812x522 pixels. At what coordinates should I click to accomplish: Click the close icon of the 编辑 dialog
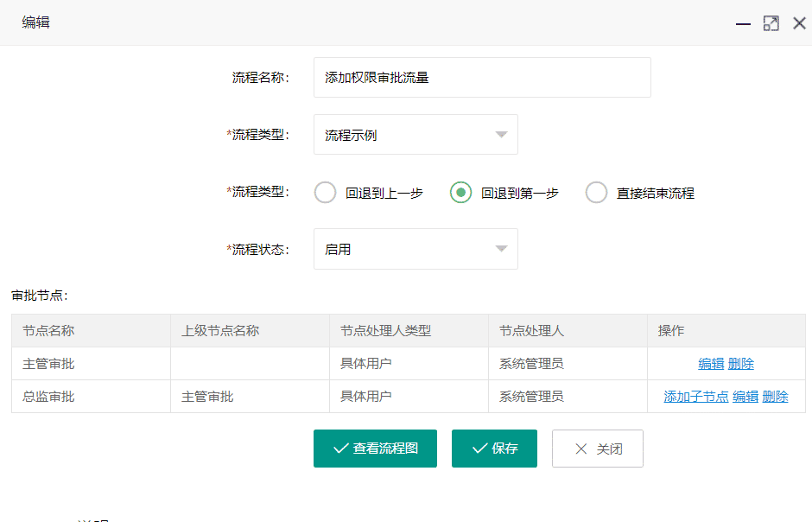click(799, 23)
